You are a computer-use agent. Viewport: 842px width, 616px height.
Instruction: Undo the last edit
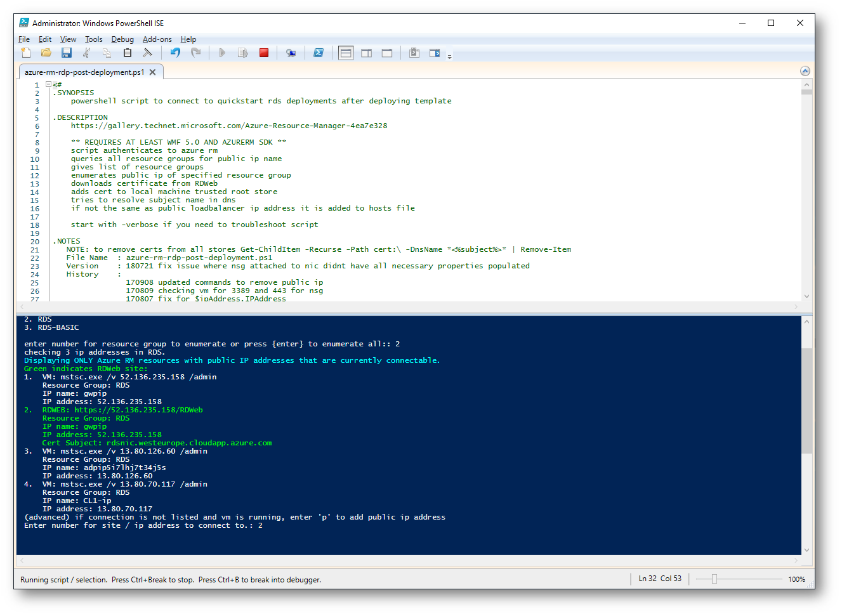175,53
